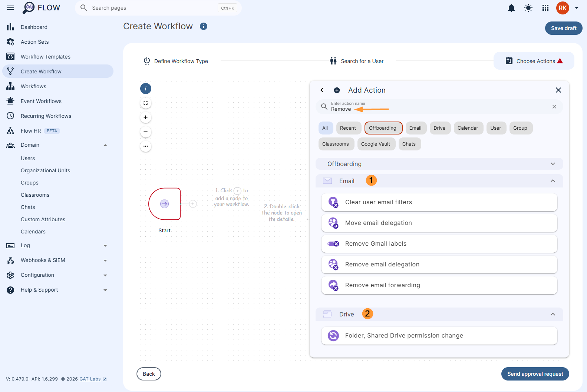This screenshot has width=587, height=392.
Task: Show canvas info tips button
Action: coord(146,89)
